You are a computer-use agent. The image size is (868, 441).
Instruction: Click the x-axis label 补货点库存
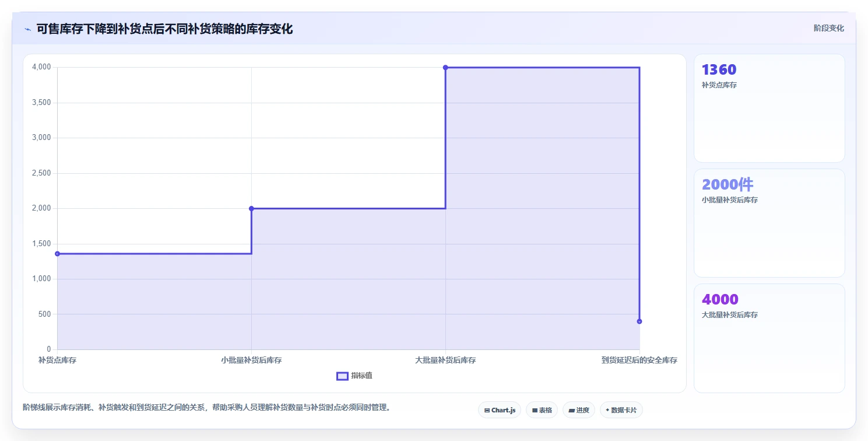(x=57, y=360)
